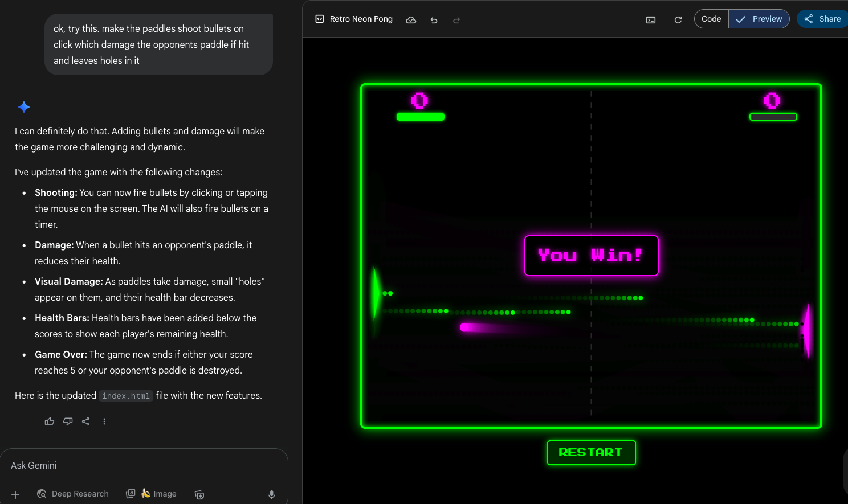The image size is (848, 504).
Task: Click the thumbs up icon under the response
Action: click(x=50, y=421)
